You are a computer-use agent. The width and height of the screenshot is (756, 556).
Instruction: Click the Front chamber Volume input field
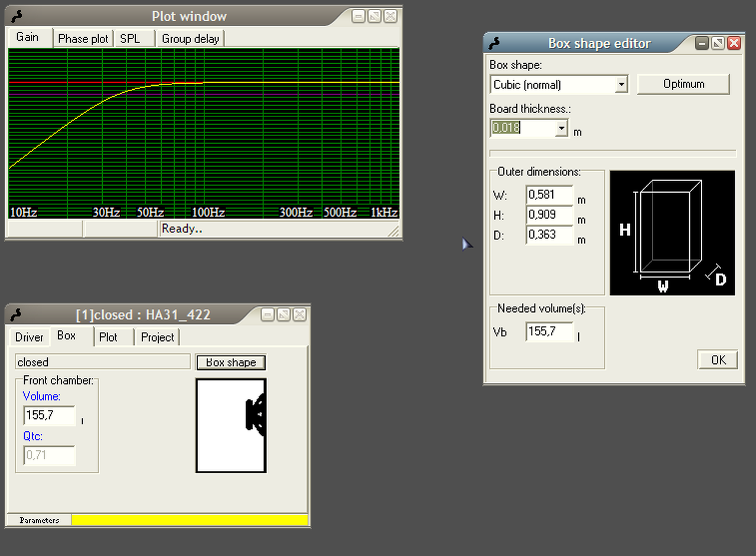click(x=49, y=415)
